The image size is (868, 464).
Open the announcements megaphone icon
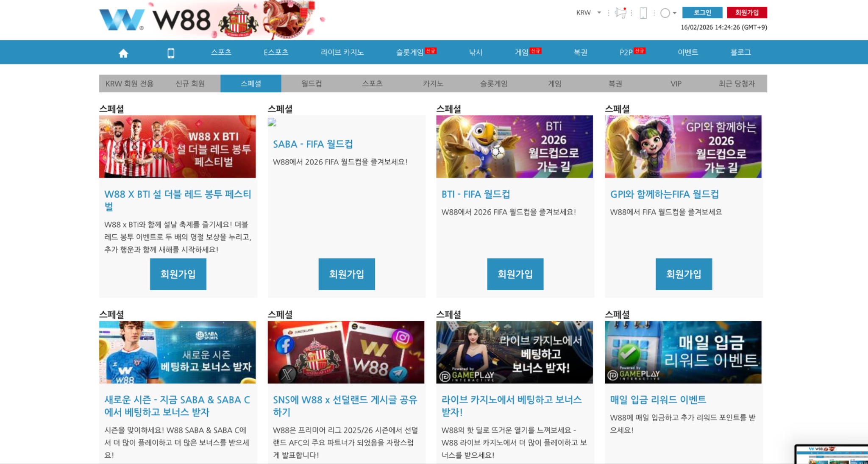click(620, 13)
